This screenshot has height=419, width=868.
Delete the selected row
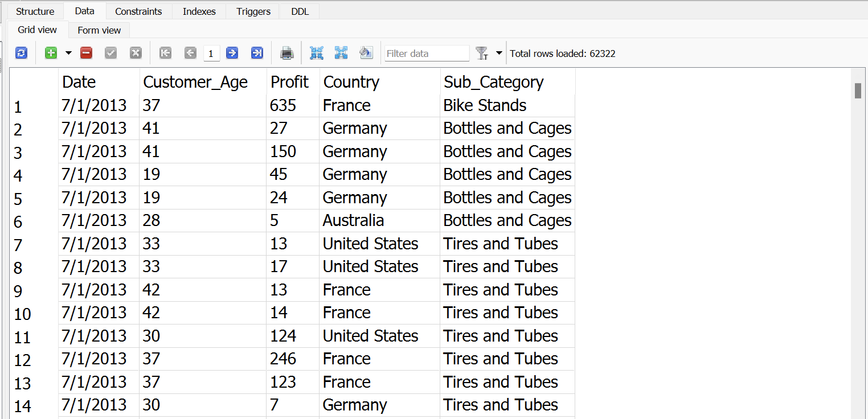coord(86,52)
